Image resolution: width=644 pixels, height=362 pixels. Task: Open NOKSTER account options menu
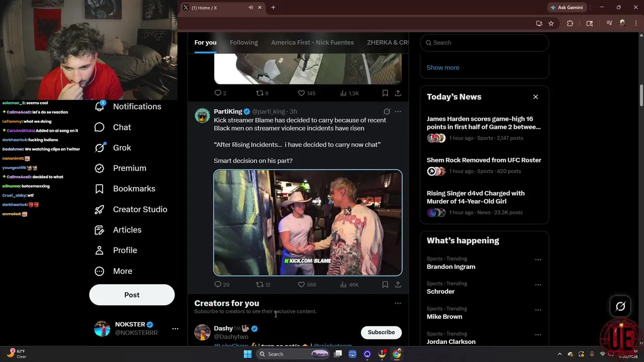175,328
